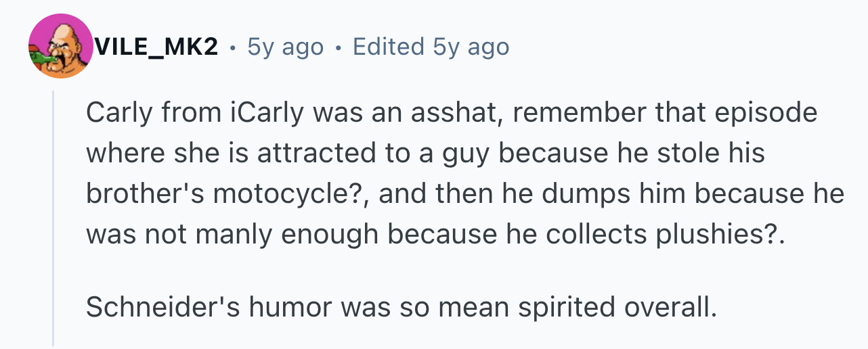This screenshot has height=349, width=868.
Task: Collapse the comment using the vertical thread line
Action: click(53, 218)
